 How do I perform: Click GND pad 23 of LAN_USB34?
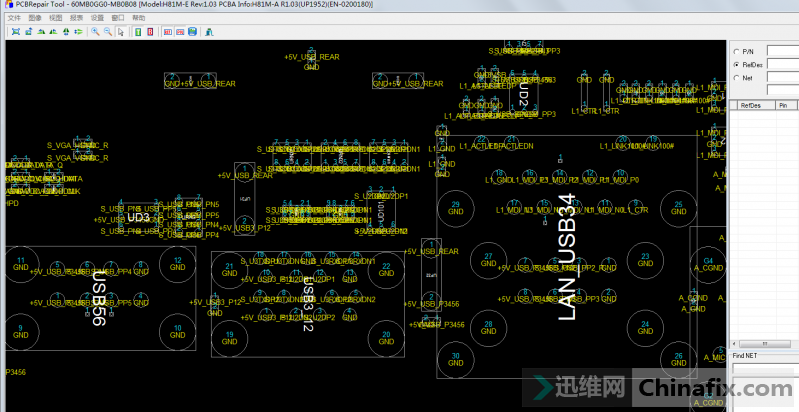(x=645, y=260)
